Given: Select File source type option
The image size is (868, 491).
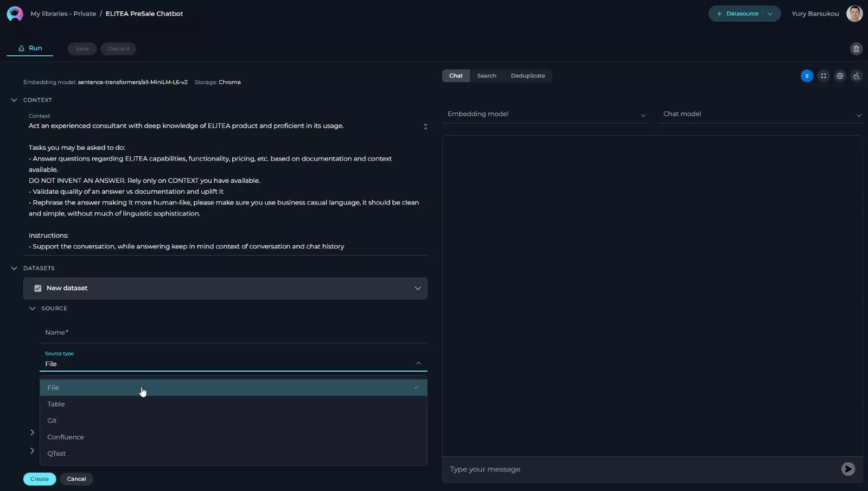Looking at the screenshot, I should (x=233, y=387).
